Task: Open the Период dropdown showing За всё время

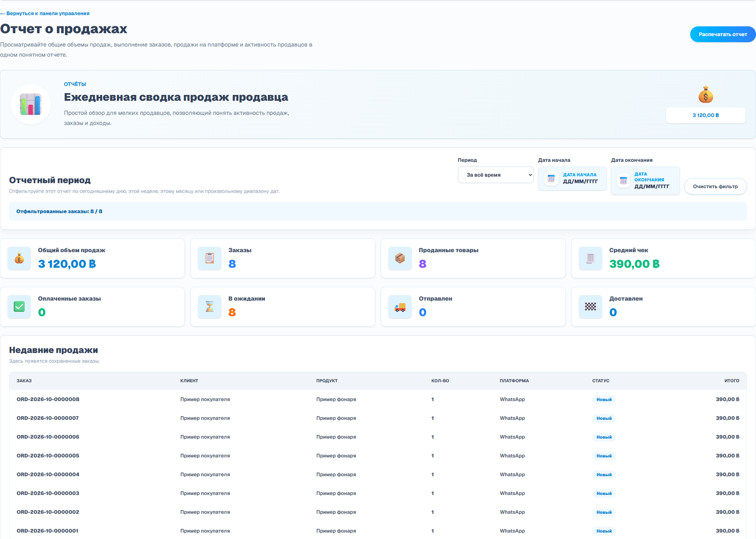Action: coord(495,175)
